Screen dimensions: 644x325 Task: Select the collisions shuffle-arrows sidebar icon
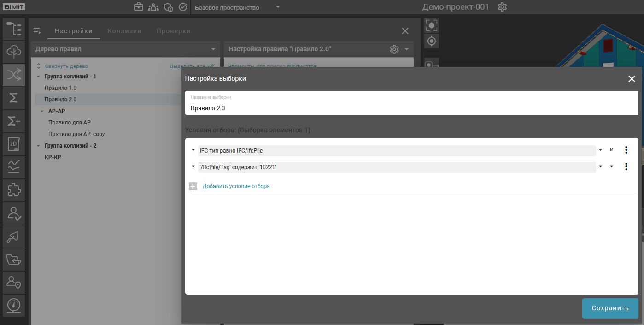click(x=14, y=75)
